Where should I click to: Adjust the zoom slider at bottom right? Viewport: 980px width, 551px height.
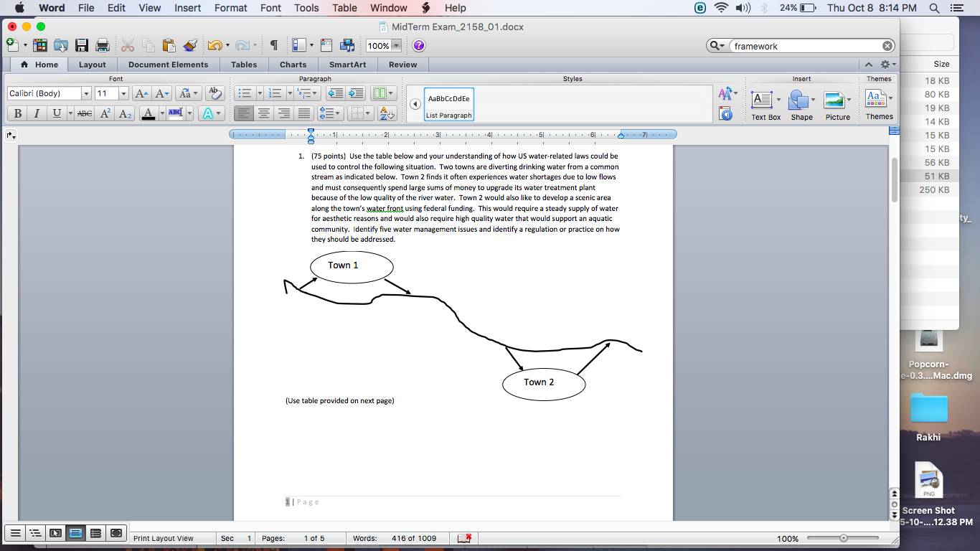(x=844, y=538)
